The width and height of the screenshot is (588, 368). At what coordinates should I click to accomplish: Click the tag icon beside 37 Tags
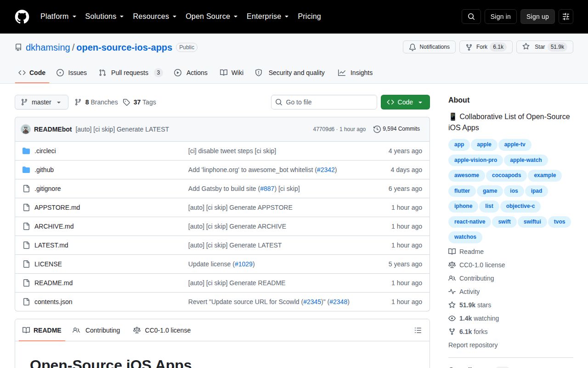pos(126,102)
